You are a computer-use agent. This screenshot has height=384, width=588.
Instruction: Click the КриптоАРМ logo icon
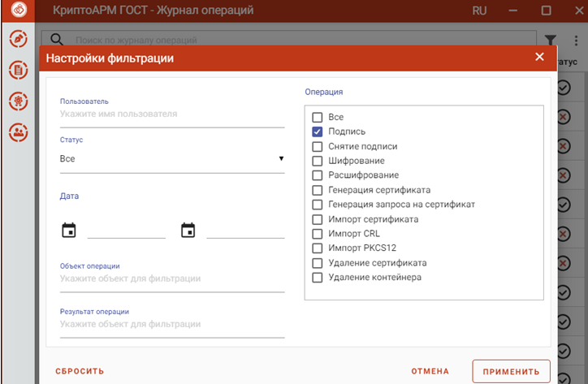click(x=19, y=10)
